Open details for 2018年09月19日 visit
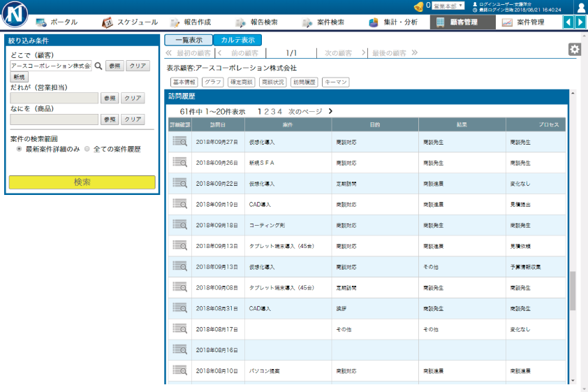The width and height of the screenshot is (588, 392). click(x=179, y=204)
